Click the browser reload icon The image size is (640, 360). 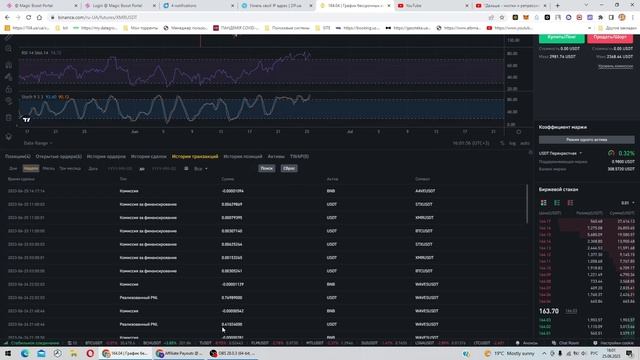28,18
